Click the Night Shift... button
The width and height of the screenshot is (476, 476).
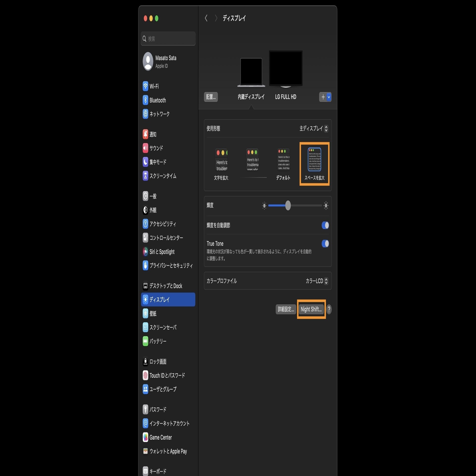pyautogui.click(x=311, y=309)
